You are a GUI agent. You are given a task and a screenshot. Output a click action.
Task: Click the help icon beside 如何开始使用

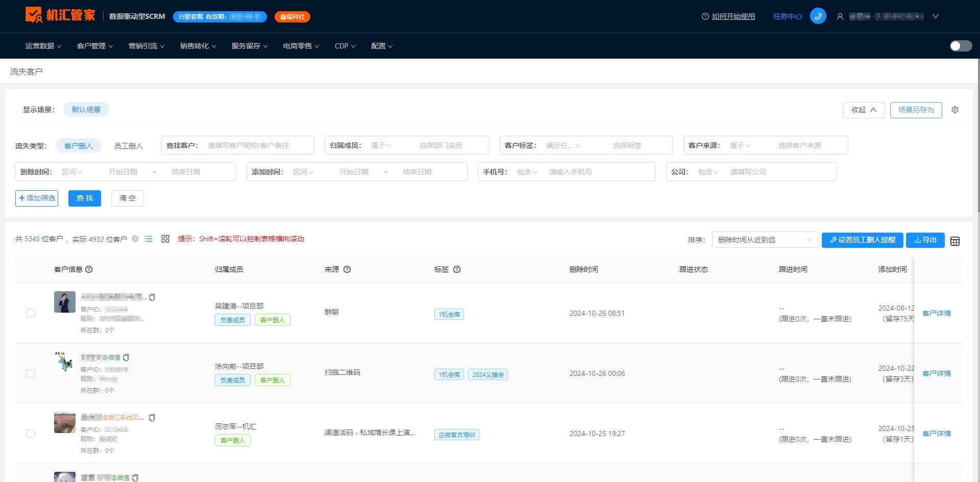pyautogui.click(x=705, y=16)
